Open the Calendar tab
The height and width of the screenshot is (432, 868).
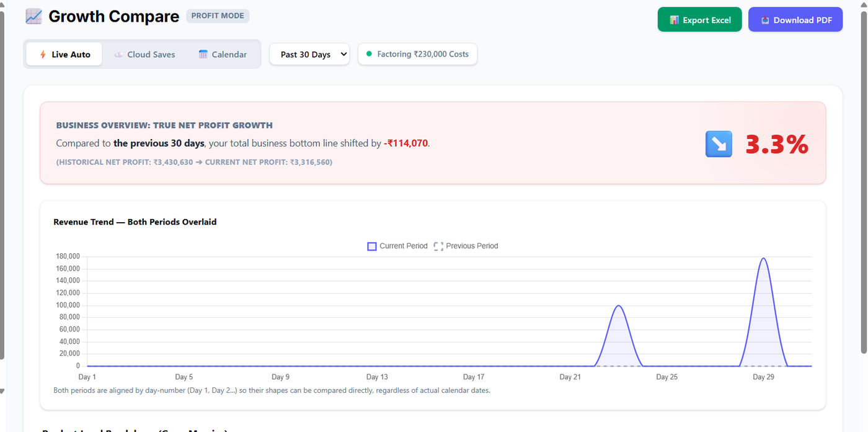point(223,55)
